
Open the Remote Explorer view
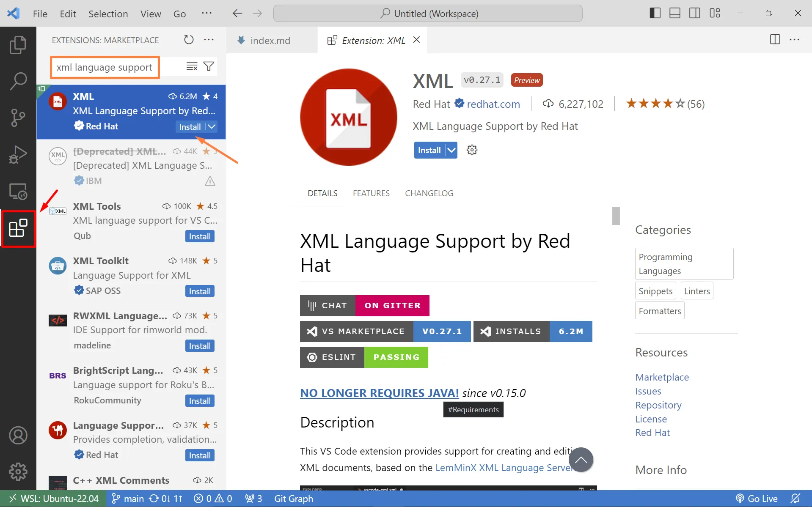[x=18, y=192]
